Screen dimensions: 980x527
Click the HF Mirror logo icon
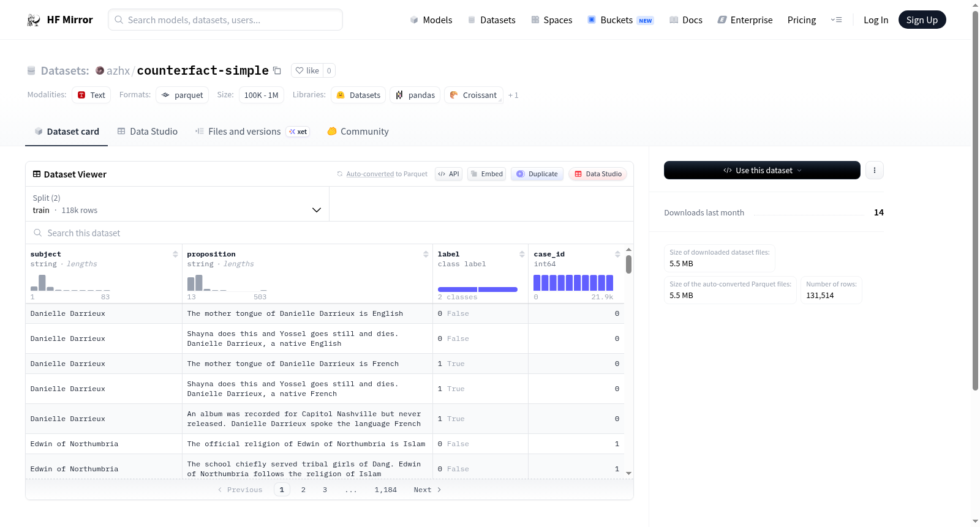point(34,20)
